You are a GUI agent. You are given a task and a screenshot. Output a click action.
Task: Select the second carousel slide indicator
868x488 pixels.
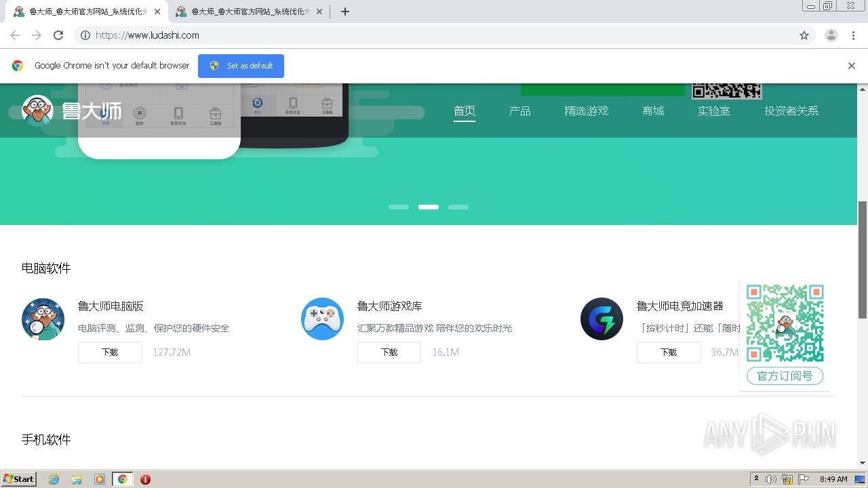click(x=429, y=207)
